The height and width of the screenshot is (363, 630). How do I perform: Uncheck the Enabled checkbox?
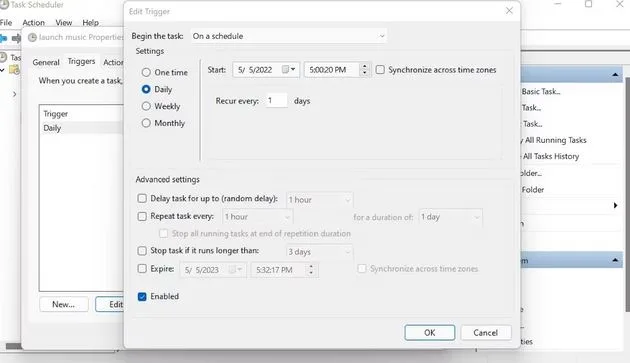click(x=142, y=297)
